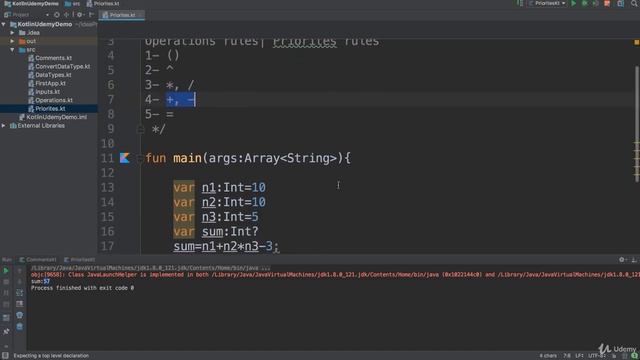Click hide icon at Run panel right
This screenshot has height=360, width=640.
click(634, 260)
